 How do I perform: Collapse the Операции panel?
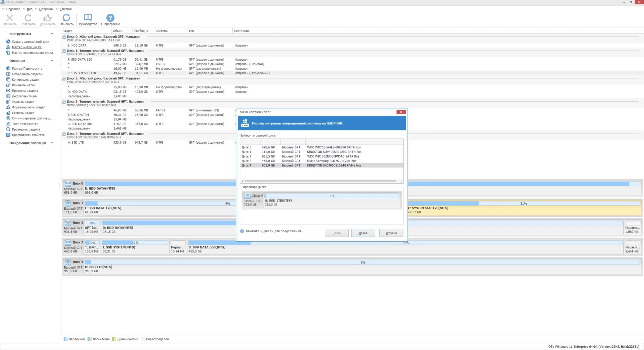click(x=52, y=60)
